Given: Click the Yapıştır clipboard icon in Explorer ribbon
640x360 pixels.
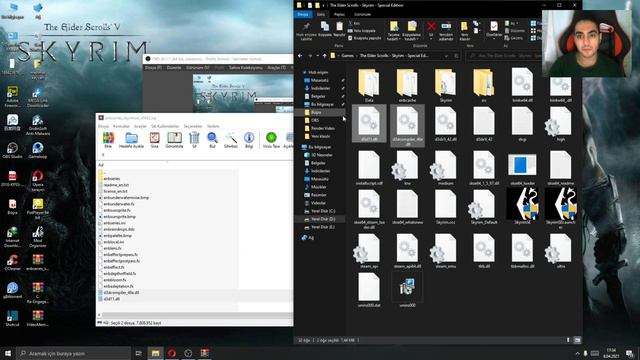Looking at the screenshot, I should 340,29.
